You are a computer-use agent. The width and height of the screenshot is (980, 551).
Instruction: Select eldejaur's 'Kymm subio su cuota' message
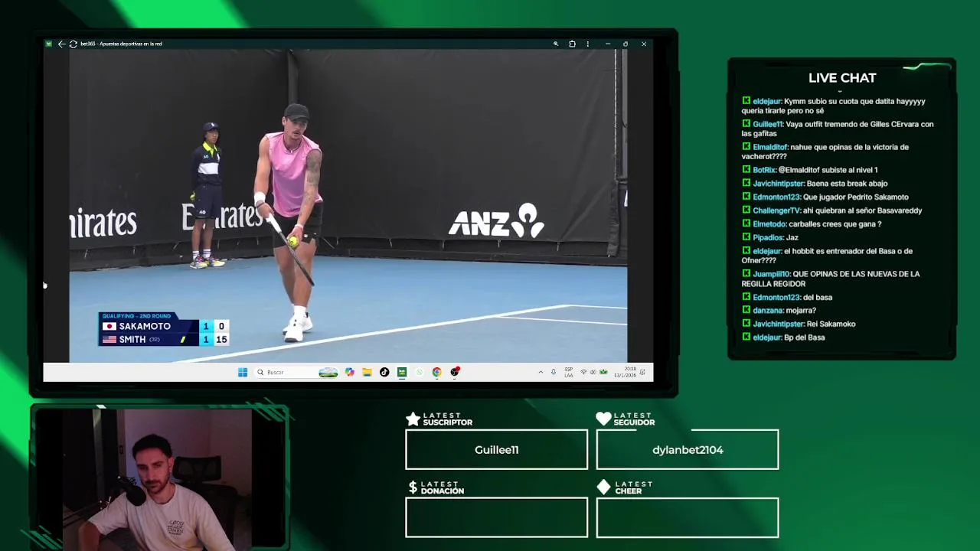[x=834, y=106]
